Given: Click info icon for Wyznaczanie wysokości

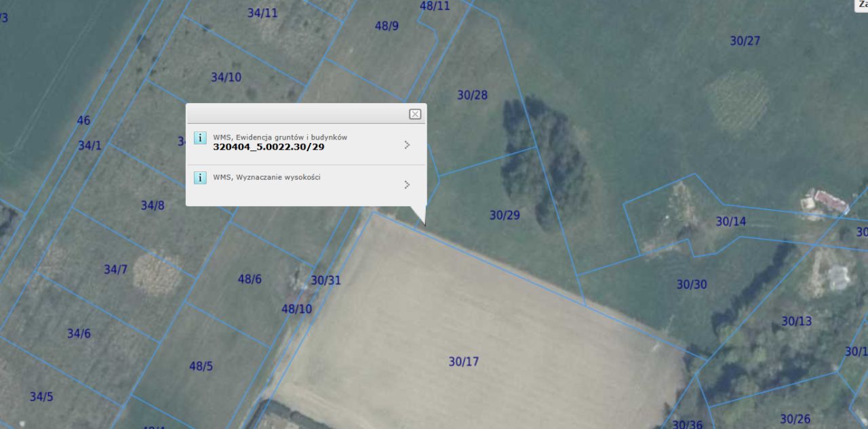Looking at the screenshot, I should (x=200, y=178).
